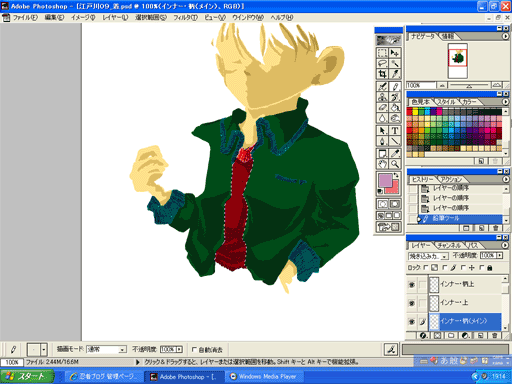Select the Line tool
512x384 pixels.
(395, 141)
